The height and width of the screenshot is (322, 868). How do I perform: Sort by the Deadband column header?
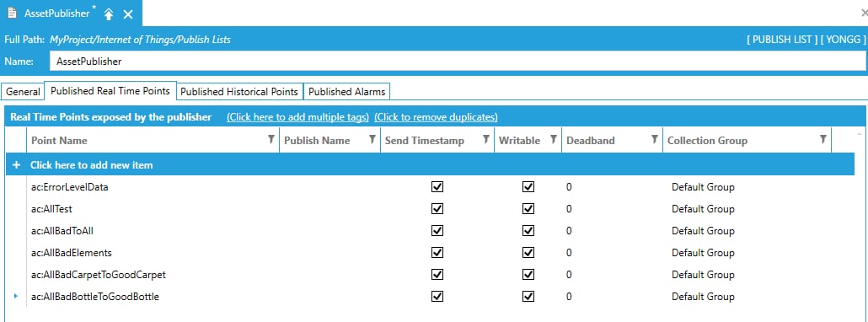coord(591,141)
